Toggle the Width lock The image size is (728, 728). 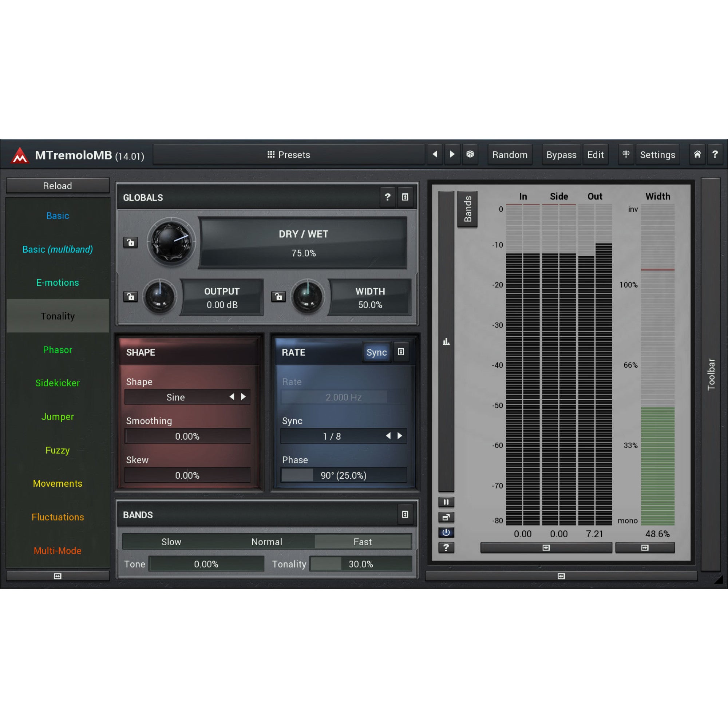tap(278, 297)
